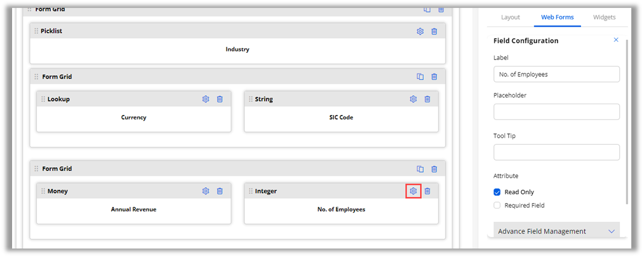Uncheck the Read Only checkbox

pos(498,192)
